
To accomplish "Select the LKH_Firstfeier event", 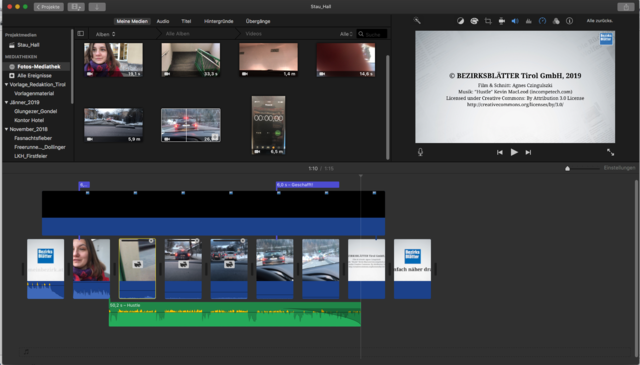I will click(x=31, y=156).
